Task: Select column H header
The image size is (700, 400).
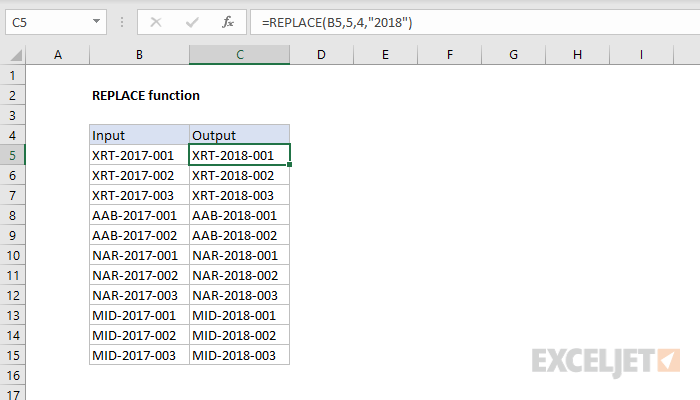Action: tap(575, 55)
